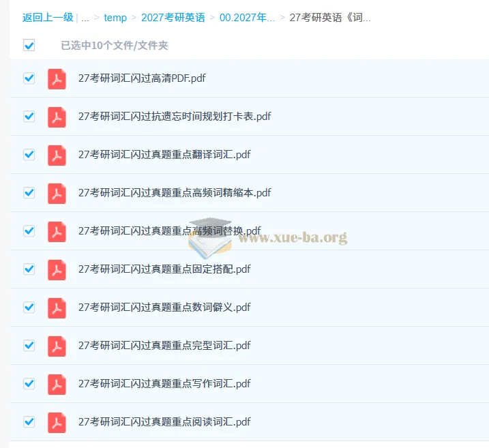Click PDF icon of 抗遗忘时间规划打卡表 file
Screen dimensions: 489x448
[57, 117]
